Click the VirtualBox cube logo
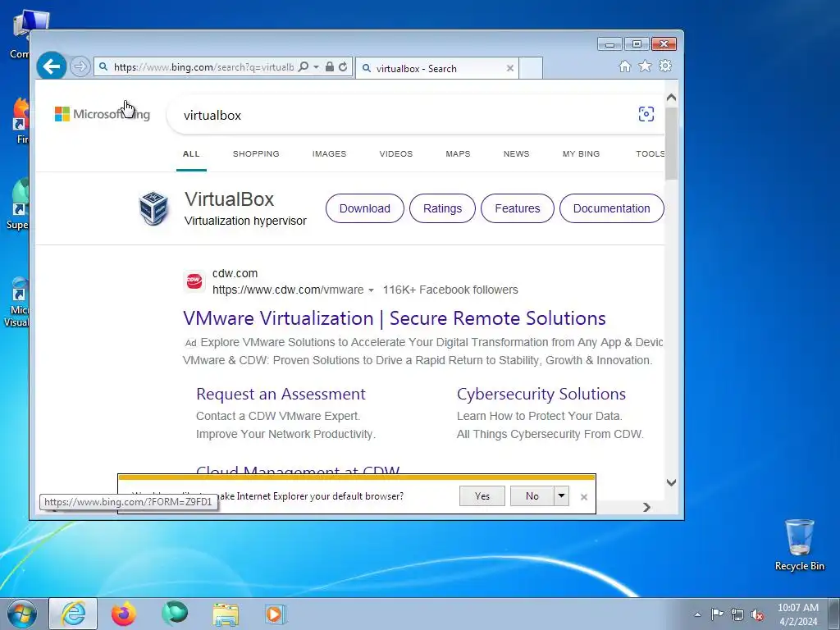Image resolution: width=840 pixels, height=630 pixels. 153,208
